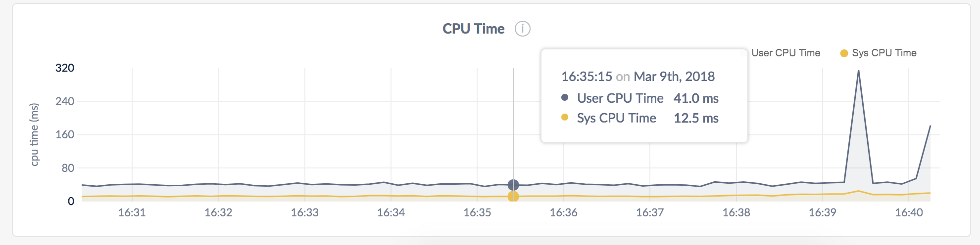980x245 pixels.
Task: Click blue dot in tooltip's User CPU row
Action: point(565,97)
